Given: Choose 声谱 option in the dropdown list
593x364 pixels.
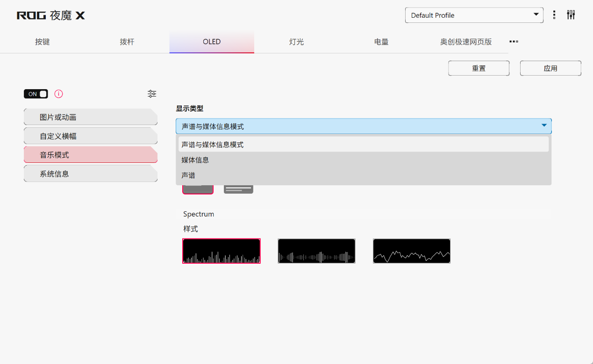Looking at the screenshot, I should coord(188,175).
